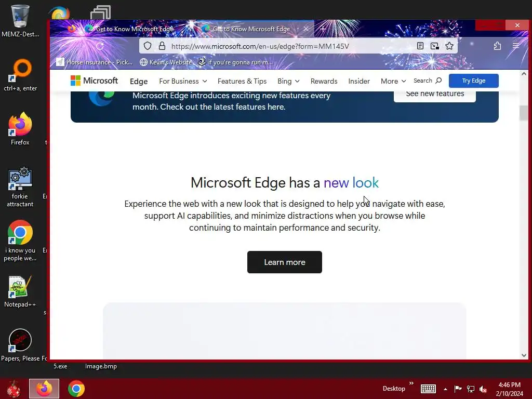
Task: Select the Chrome 'i know you people we...' desktop shortcut
Action: (x=20, y=241)
